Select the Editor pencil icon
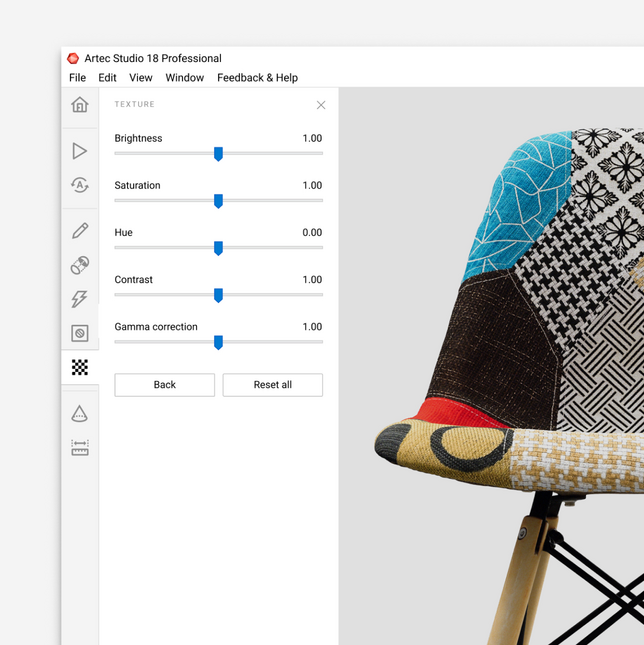The width and height of the screenshot is (644, 645). click(x=80, y=231)
